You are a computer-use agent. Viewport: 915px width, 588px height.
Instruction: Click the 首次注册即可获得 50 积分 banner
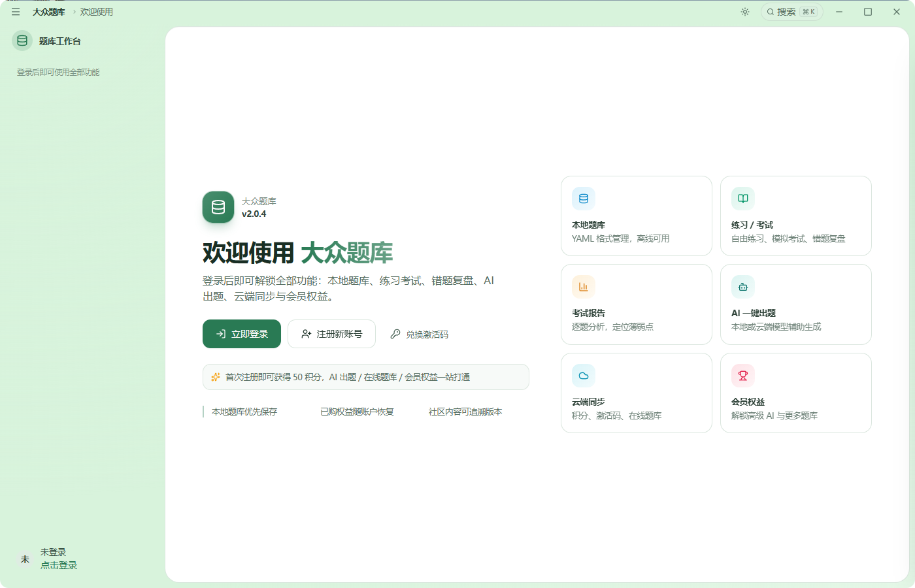pyautogui.click(x=366, y=377)
